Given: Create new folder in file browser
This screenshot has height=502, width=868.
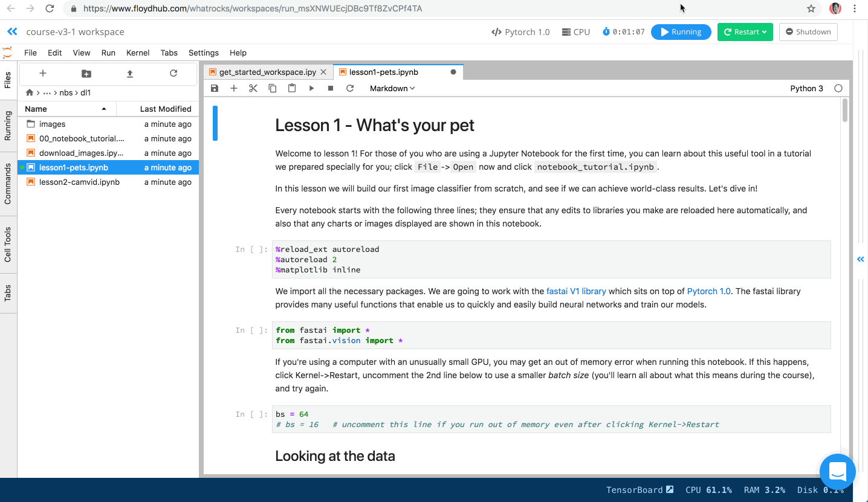Looking at the screenshot, I should tap(86, 74).
